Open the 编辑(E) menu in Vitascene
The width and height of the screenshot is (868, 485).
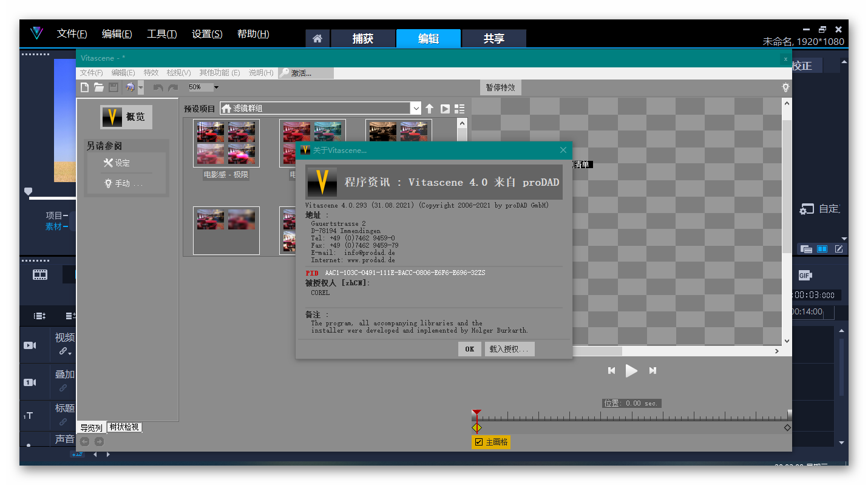coord(123,73)
